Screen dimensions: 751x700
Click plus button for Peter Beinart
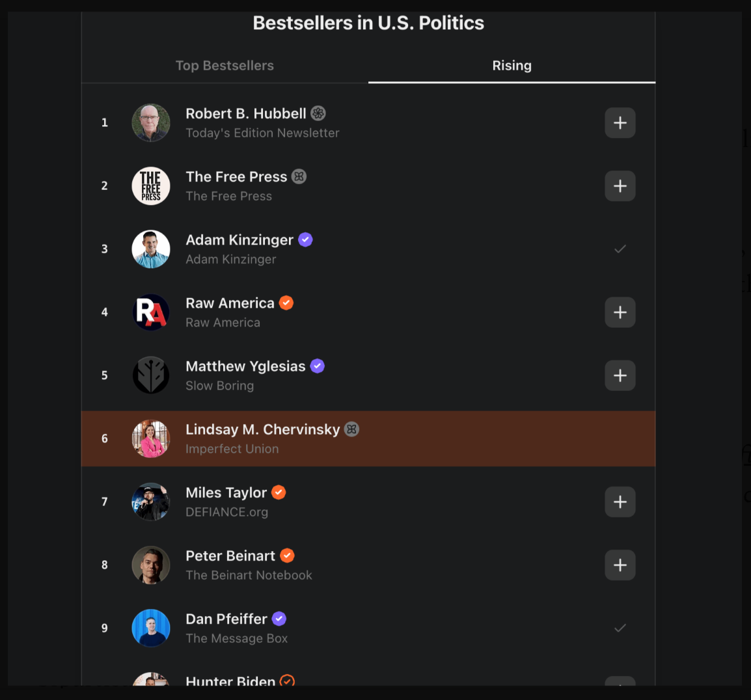coord(620,565)
